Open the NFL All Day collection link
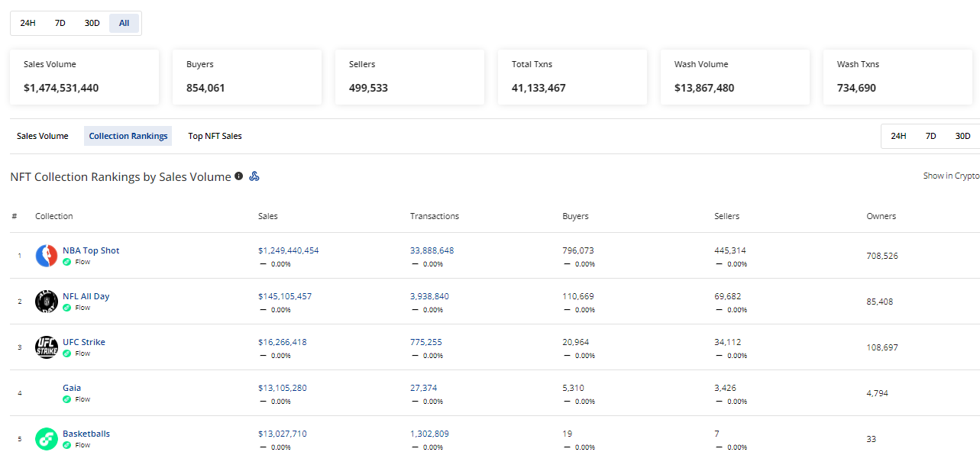This screenshot has height=455, width=980. coord(86,296)
